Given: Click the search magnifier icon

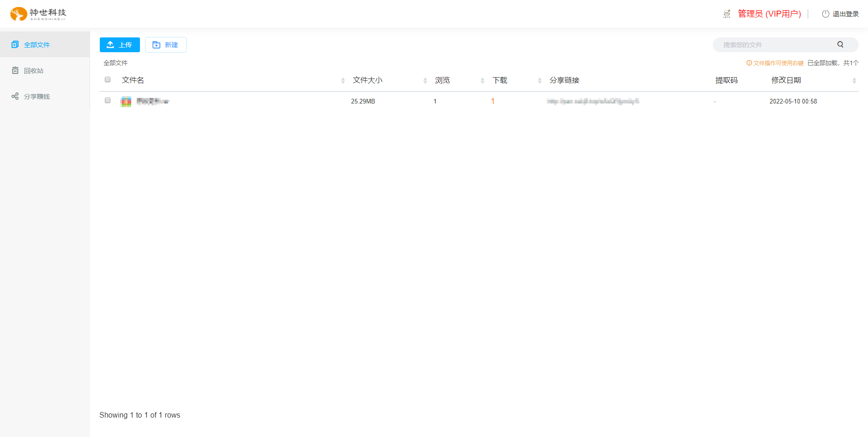Looking at the screenshot, I should [x=840, y=44].
